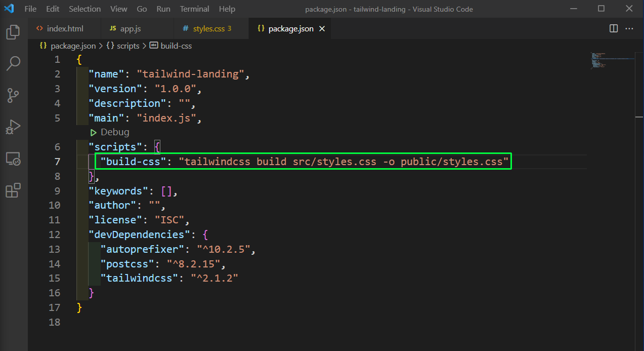The width and height of the screenshot is (644, 351).
Task: Click the "build-css" key
Action: [x=133, y=162]
